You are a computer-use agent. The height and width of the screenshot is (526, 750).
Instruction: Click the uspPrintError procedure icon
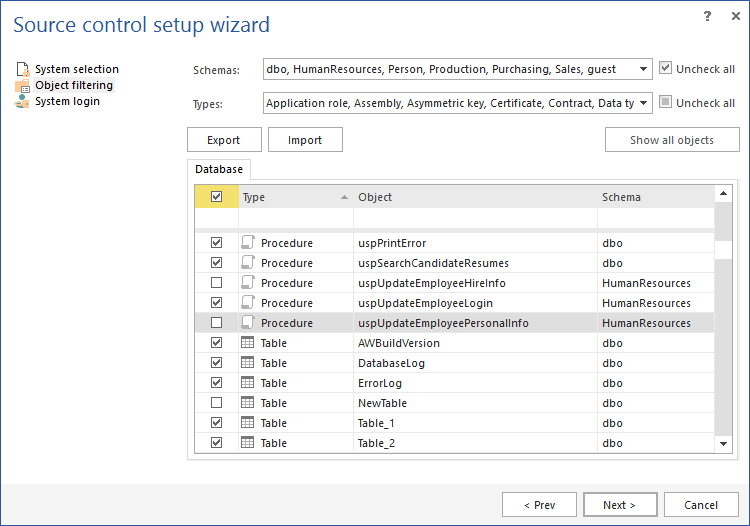[248, 243]
